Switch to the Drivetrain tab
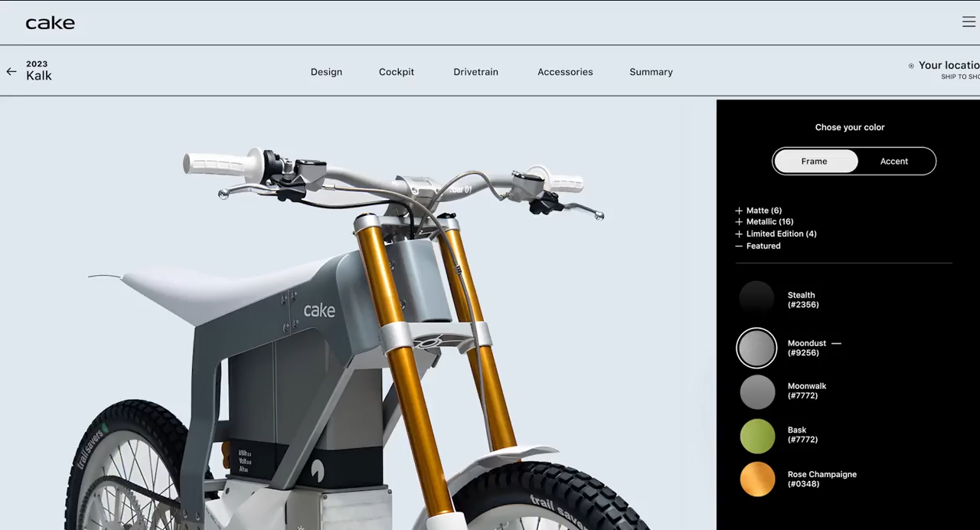The height and width of the screenshot is (530, 980). pyautogui.click(x=475, y=72)
